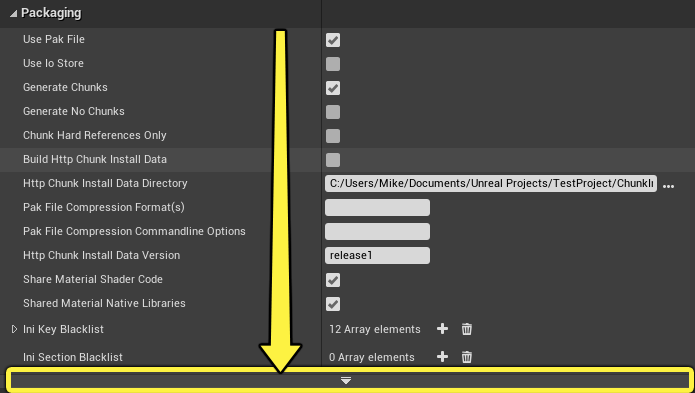Enable Build Http Chunk Install Data
Screen dimensions: 695x393
pyautogui.click(x=333, y=160)
